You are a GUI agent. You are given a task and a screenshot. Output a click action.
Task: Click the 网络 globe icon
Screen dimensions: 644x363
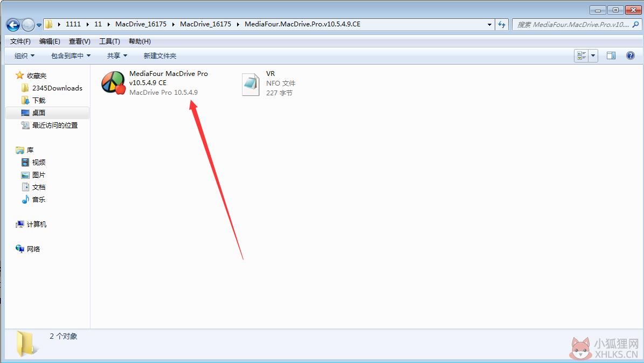[x=19, y=249]
